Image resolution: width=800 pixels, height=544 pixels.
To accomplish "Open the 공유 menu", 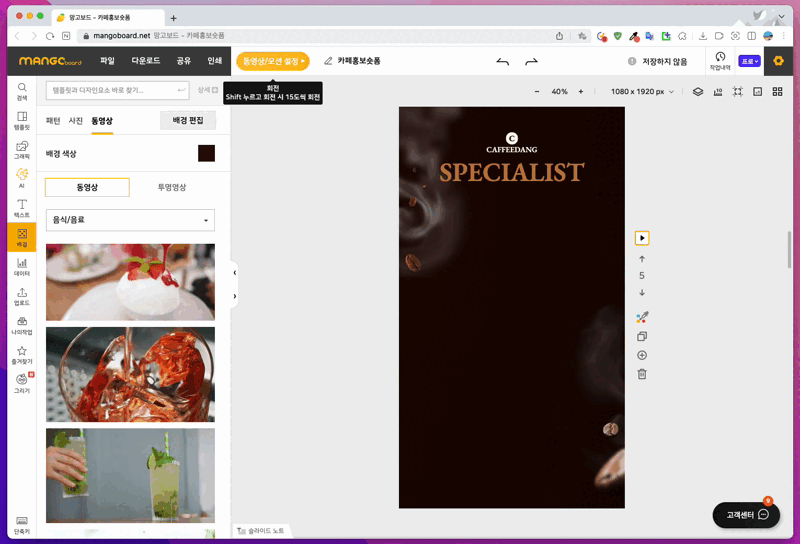I will 184,61.
